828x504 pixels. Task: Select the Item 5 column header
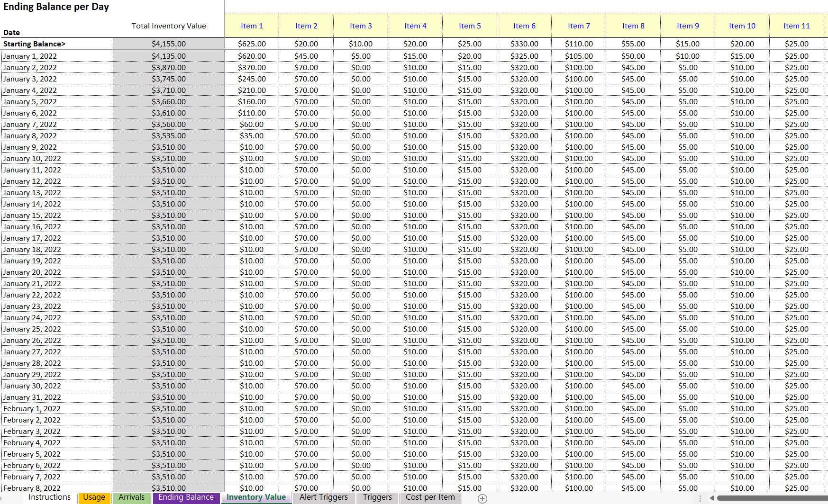point(470,26)
